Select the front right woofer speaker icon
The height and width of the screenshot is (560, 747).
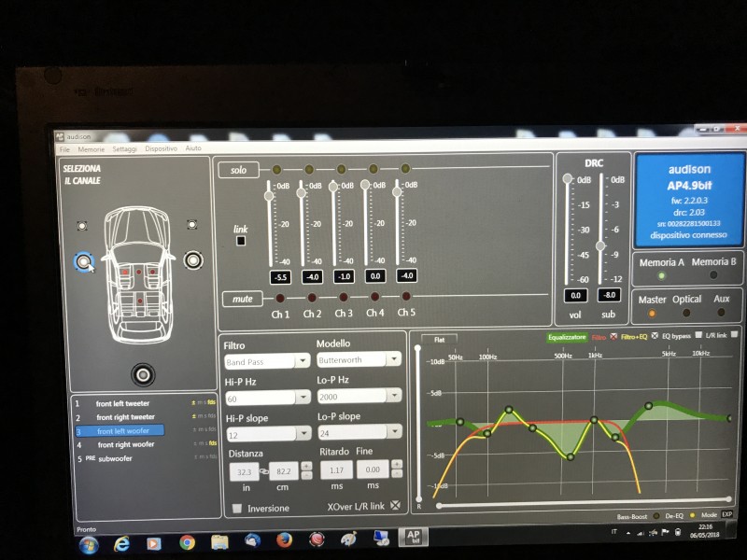193,260
